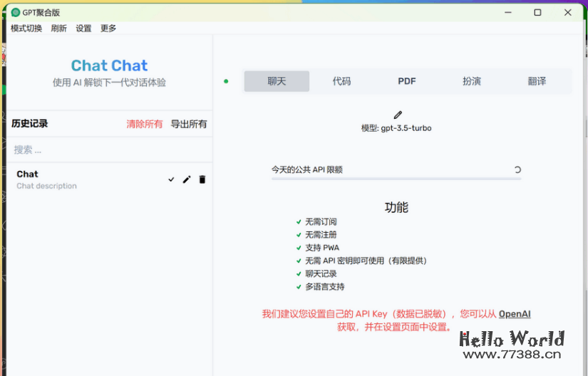
Task: Maximize the GPT聚合版 window
Action: click(537, 13)
